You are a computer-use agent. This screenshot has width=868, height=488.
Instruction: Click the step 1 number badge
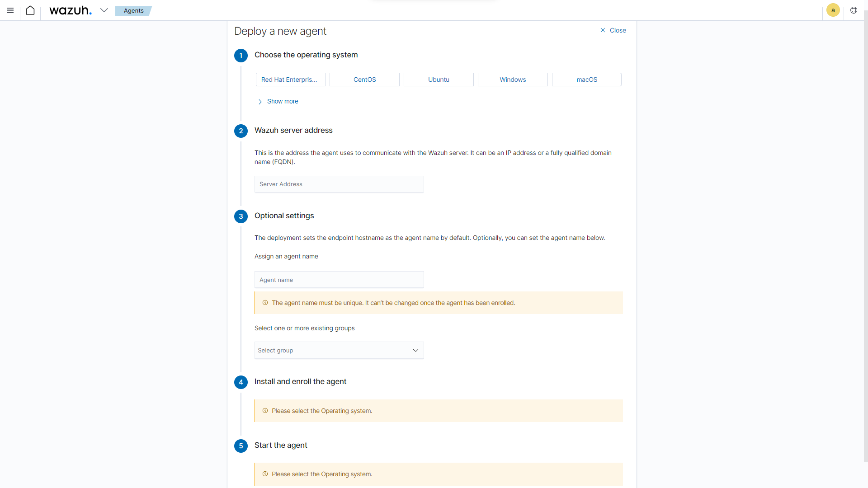[241, 56]
